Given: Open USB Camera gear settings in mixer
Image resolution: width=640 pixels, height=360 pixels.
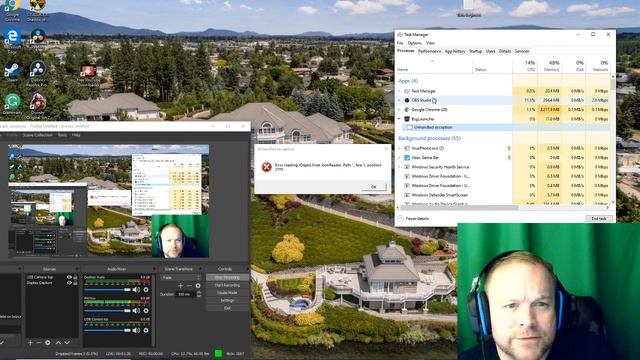Looking at the screenshot, I should point(146,330).
